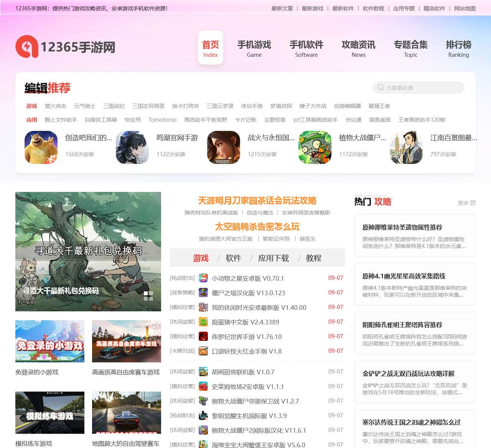Viewport: 491px width, 448px height.
Task: Click the 元气骑士 recommended game tag
Action: (x=85, y=106)
